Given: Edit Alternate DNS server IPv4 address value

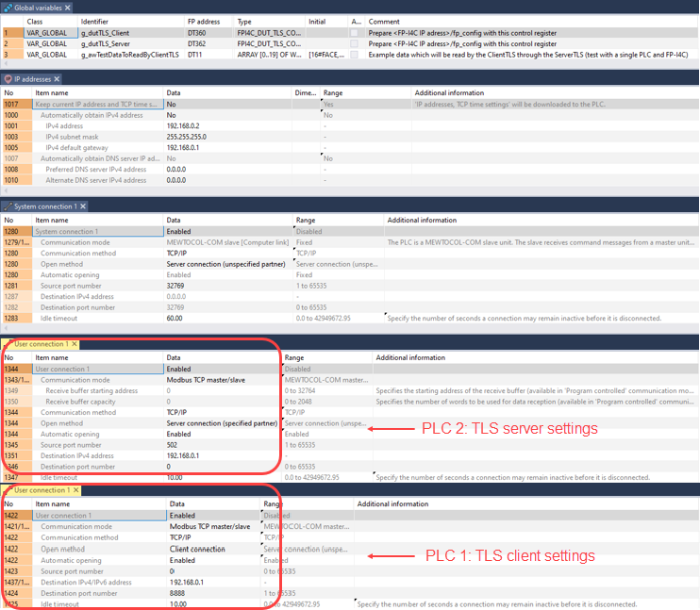Looking at the screenshot, I should pyautogui.click(x=227, y=180).
